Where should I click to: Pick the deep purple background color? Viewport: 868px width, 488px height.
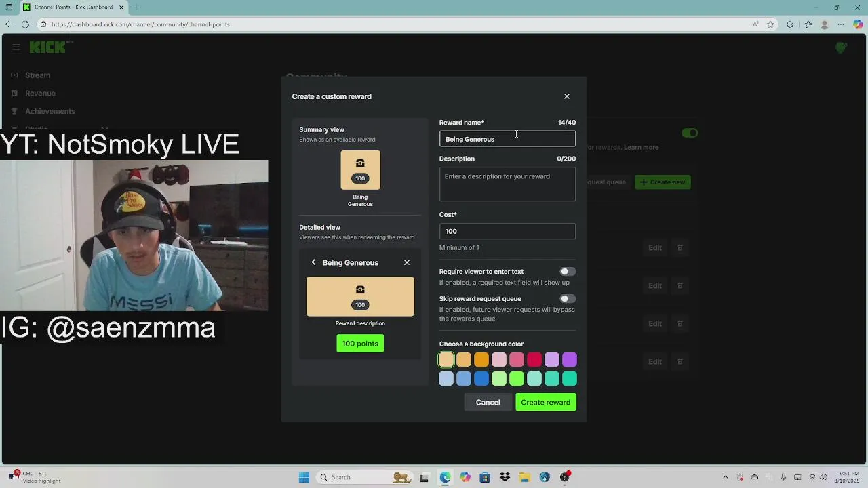[x=570, y=360]
